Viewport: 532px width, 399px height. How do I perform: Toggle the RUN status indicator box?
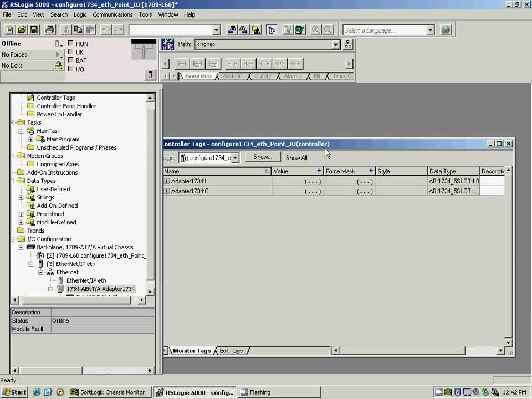[71, 43]
